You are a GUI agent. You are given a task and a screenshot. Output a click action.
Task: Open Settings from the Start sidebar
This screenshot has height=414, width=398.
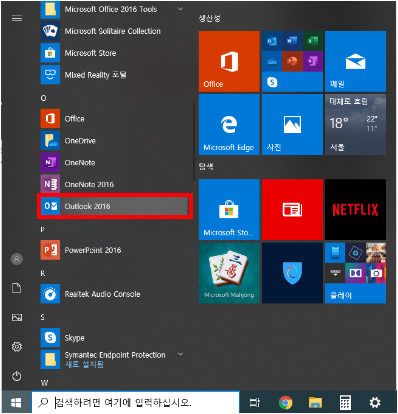(17, 347)
